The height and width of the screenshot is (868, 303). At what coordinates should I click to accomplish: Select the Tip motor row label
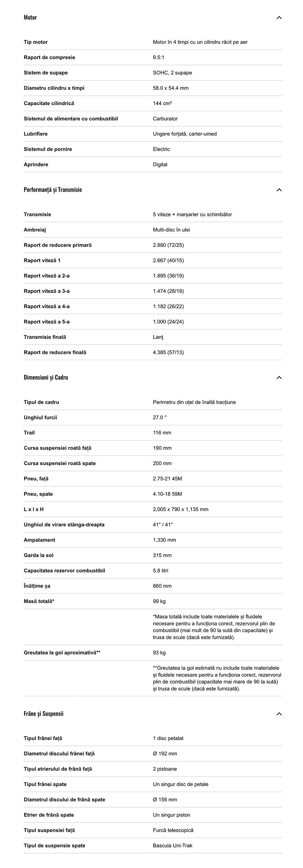tap(36, 42)
